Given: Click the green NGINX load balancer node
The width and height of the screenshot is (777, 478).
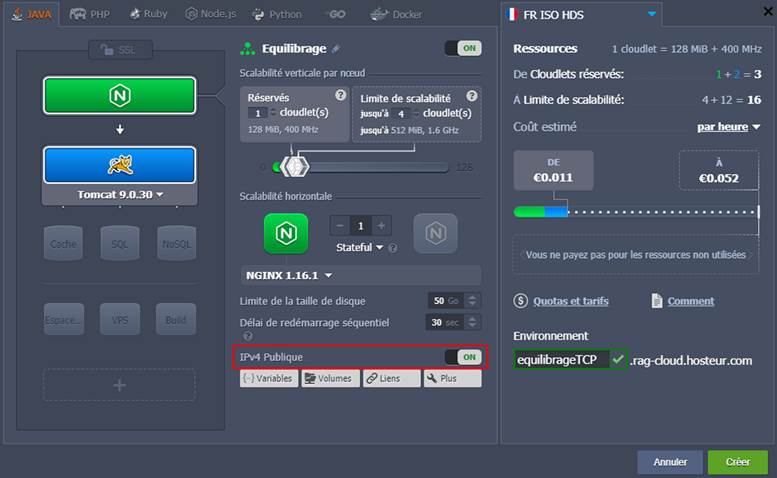Looking at the screenshot, I should pos(119,95).
